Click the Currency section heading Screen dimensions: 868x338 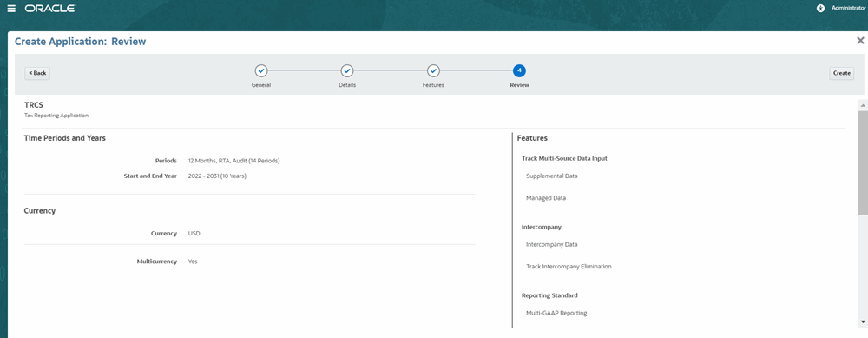point(40,211)
